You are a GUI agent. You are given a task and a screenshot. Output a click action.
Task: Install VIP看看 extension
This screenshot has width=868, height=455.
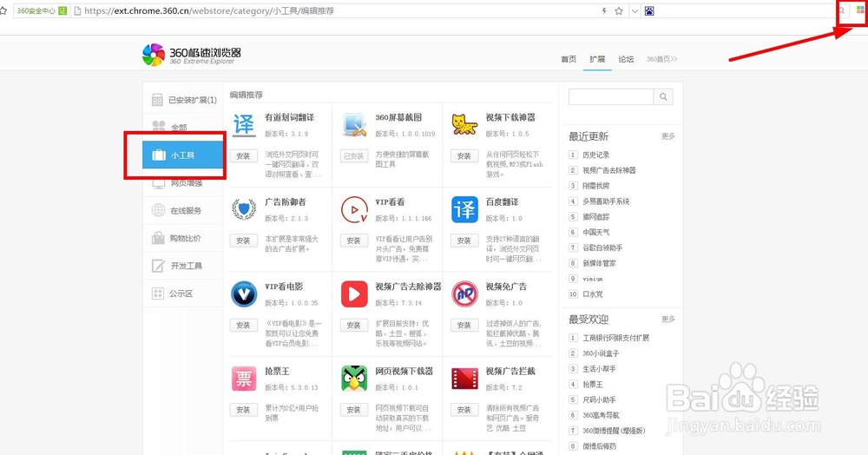tap(354, 241)
